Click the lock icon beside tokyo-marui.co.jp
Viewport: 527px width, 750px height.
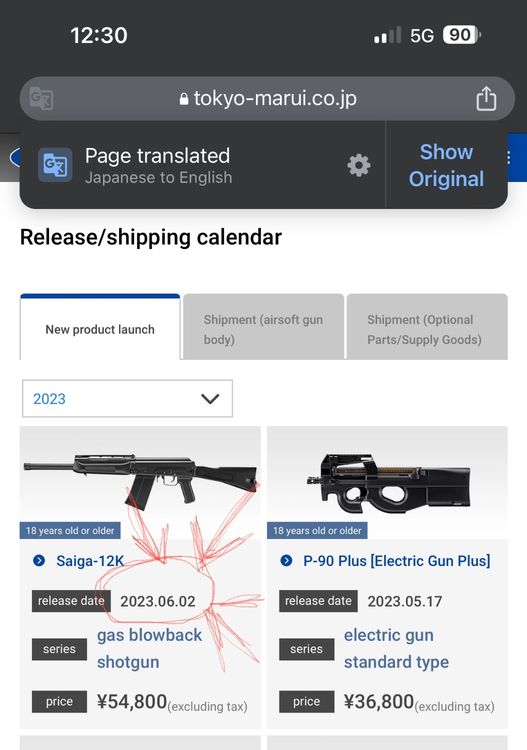tap(184, 99)
